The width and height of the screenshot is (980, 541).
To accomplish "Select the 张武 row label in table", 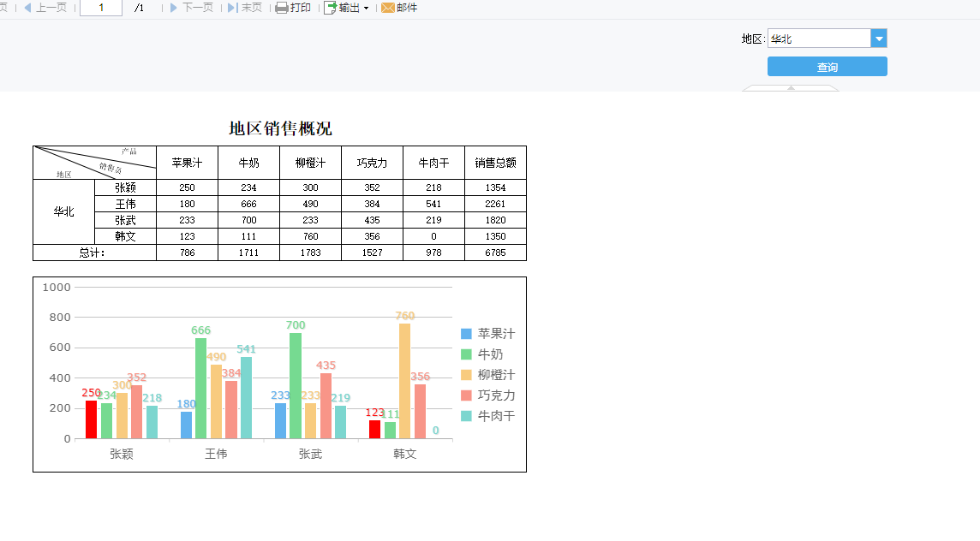I will [125, 220].
